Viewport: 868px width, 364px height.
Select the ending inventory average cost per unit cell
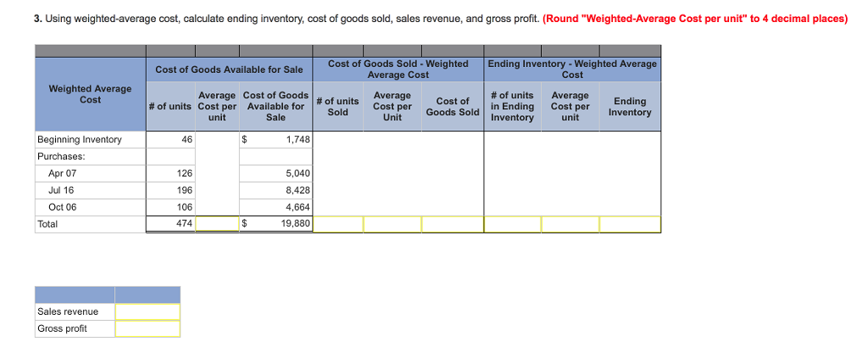tap(570, 224)
